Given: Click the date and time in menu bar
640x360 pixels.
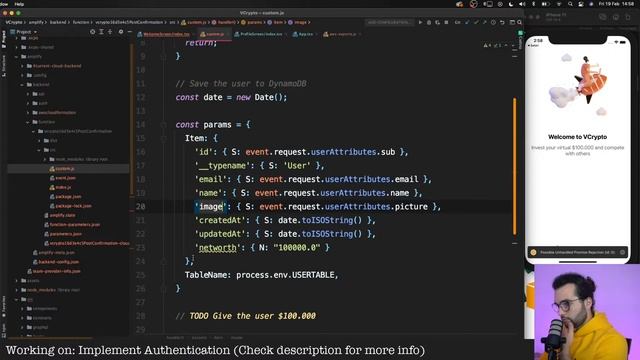Looking at the screenshot, I should point(616,4).
